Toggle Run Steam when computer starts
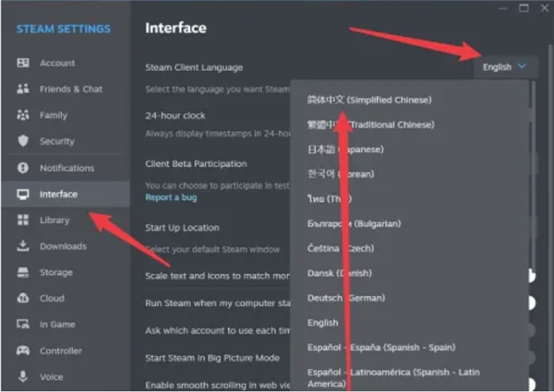554x392 pixels. click(530, 303)
